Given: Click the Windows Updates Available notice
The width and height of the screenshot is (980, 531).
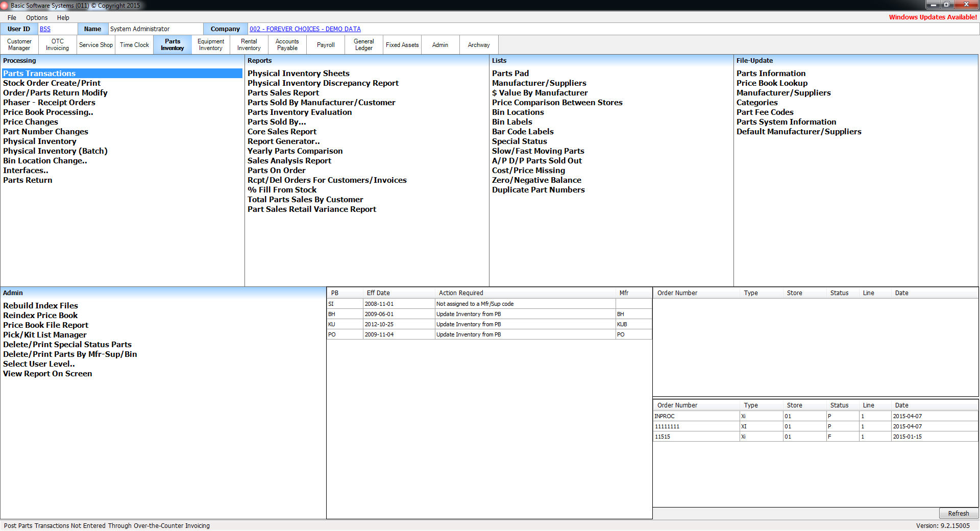Looking at the screenshot, I should [933, 17].
